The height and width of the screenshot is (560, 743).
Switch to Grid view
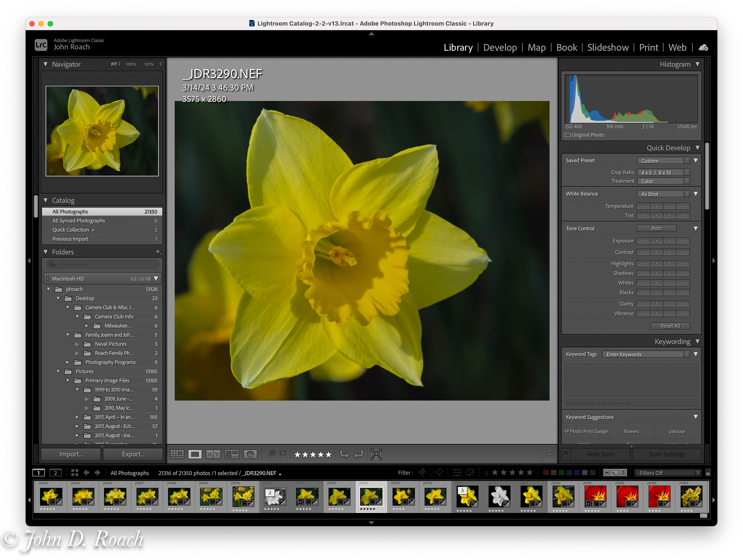(x=177, y=454)
